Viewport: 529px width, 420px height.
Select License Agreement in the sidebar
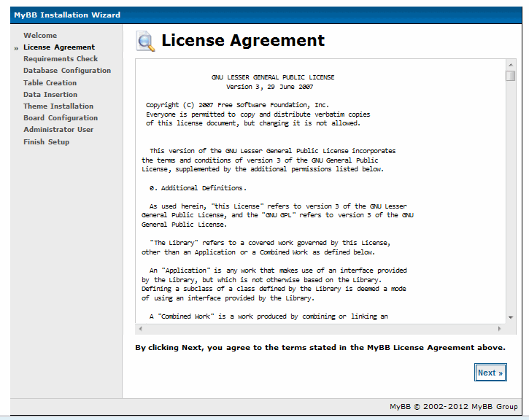point(59,47)
